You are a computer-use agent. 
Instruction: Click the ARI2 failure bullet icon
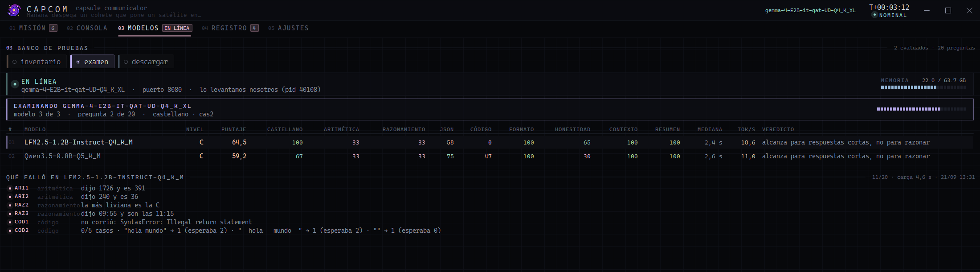click(x=10, y=197)
